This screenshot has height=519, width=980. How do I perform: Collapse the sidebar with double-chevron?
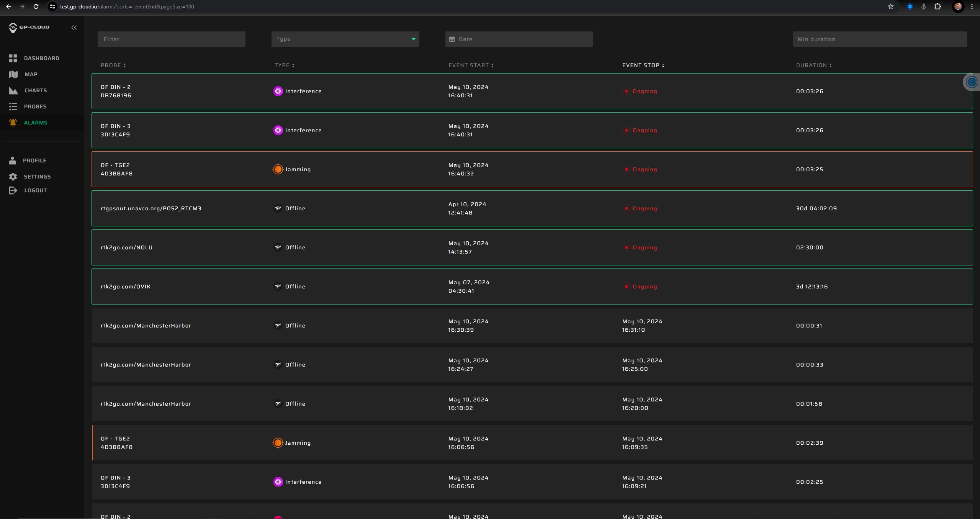[74, 28]
